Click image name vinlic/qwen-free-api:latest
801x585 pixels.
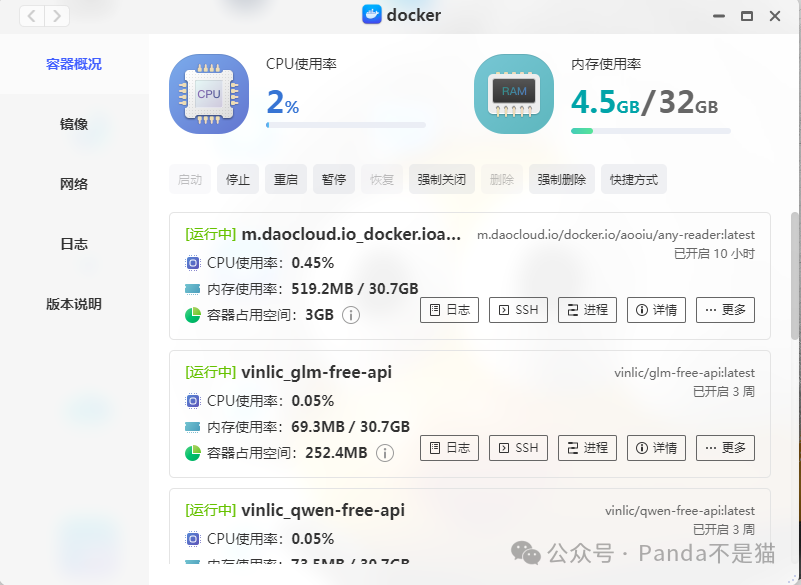coord(680,511)
